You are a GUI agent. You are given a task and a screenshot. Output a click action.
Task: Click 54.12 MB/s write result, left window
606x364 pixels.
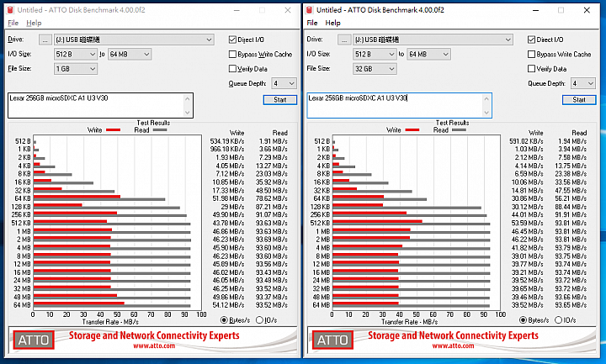click(228, 305)
